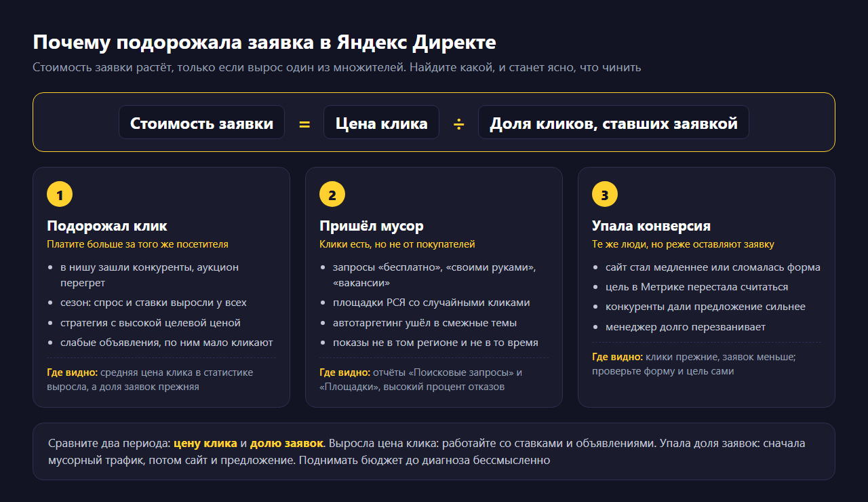Click the title «Почему подорожала заявка в Яндекс Директе»
The height and width of the screenshot is (502, 868).
[x=264, y=42]
